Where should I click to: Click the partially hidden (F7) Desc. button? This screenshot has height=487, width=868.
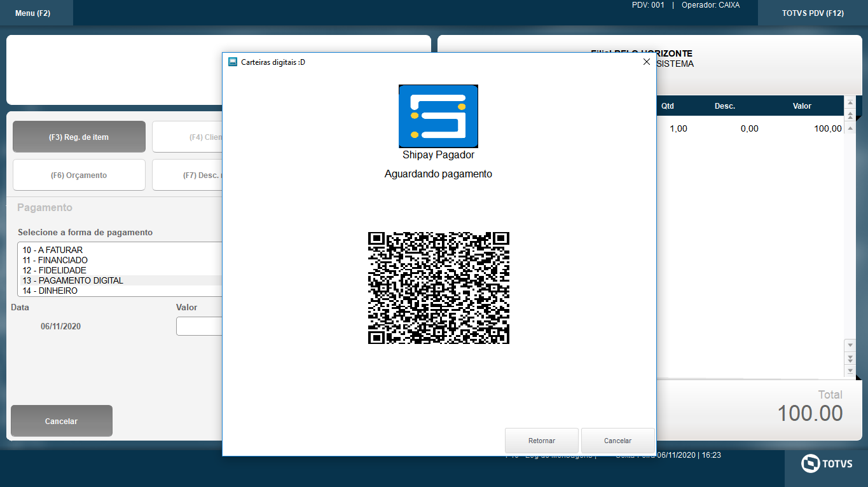[x=187, y=175]
